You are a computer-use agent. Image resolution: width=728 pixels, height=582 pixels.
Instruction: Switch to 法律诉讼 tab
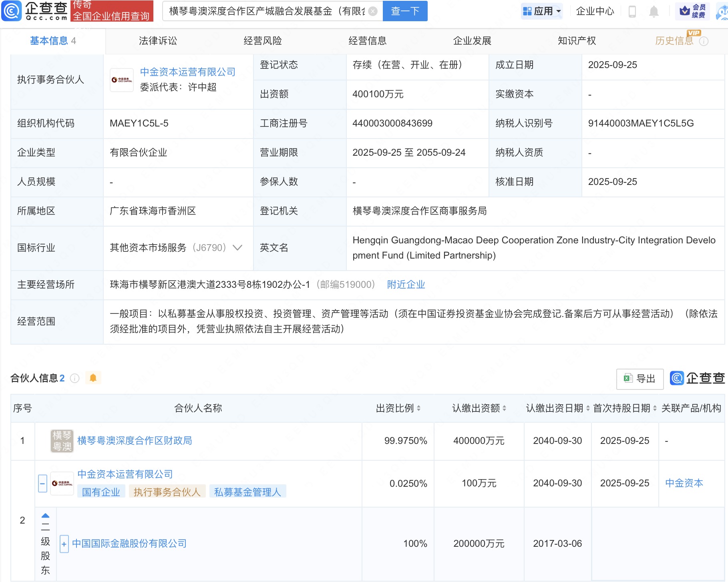(158, 41)
